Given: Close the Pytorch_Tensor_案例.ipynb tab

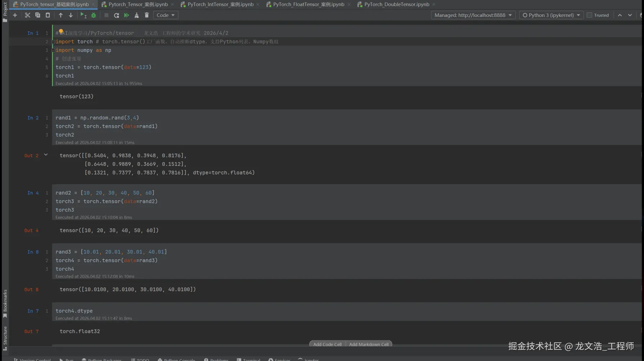Looking at the screenshot, I should click(x=172, y=4).
